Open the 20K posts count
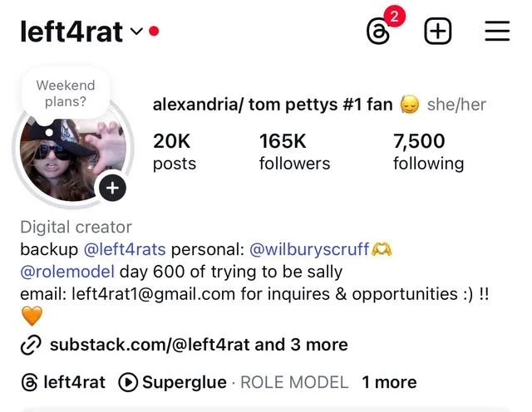Screen dimensions: 532x412 coord(175,151)
